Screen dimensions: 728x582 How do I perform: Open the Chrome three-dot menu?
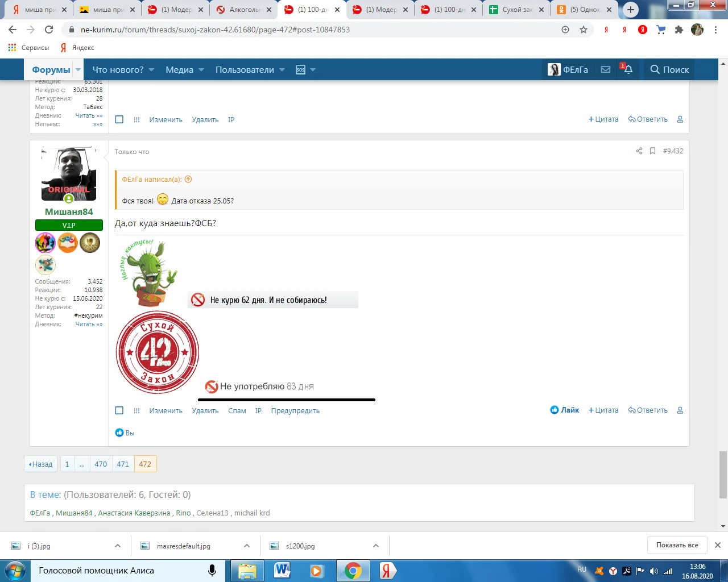point(715,30)
